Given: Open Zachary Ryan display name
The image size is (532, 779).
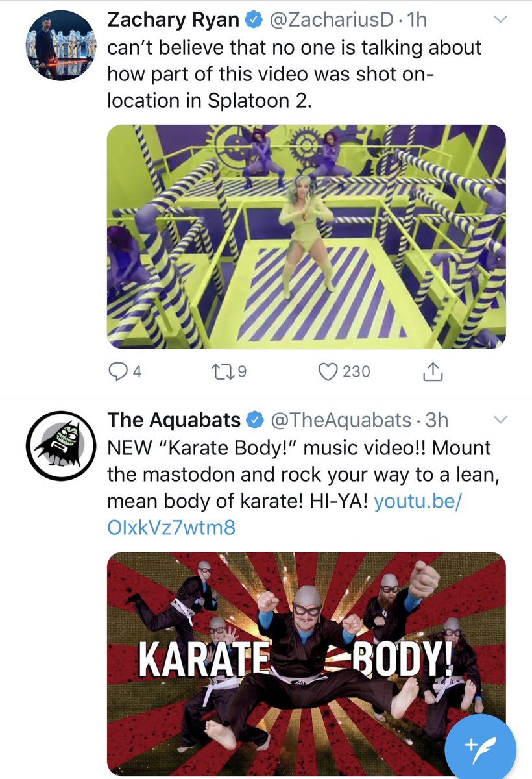Looking at the screenshot, I should pyautogui.click(x=173, y=21).
